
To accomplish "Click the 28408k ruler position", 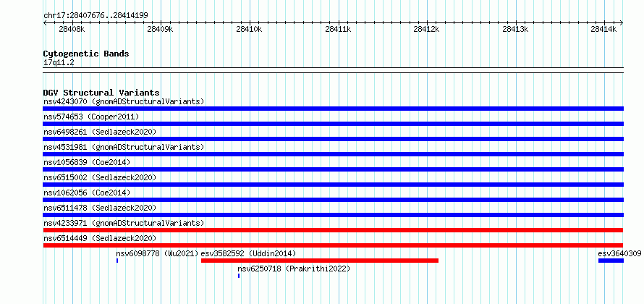I will point(72,29).
